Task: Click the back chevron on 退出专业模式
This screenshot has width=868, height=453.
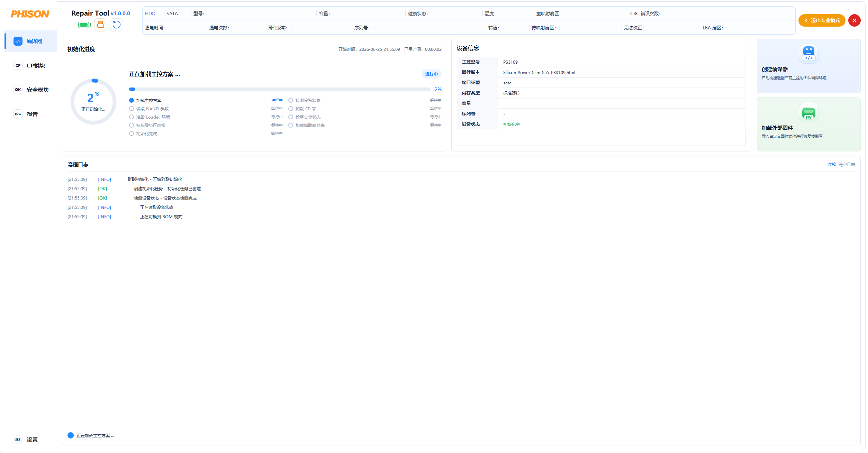Action: click(x=806, y=20)
